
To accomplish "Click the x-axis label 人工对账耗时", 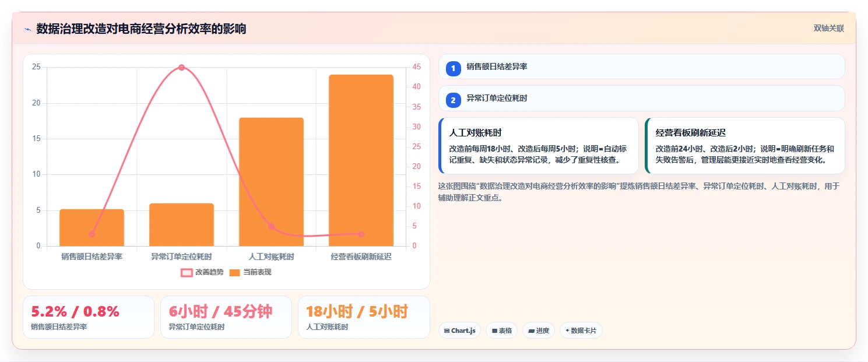I will click(x=271, y=256).
